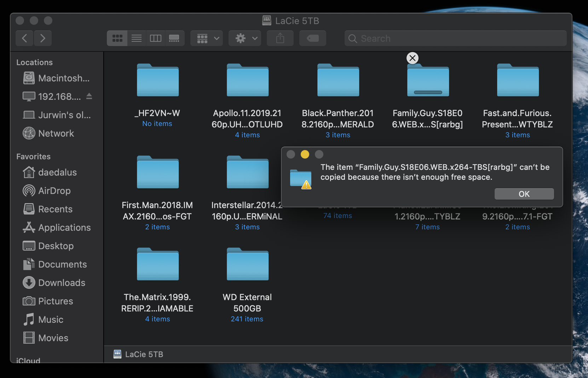Click "7 items" under the 1.2160p...TYBLZ folder

pyautogui.click(x=427, y=227)
